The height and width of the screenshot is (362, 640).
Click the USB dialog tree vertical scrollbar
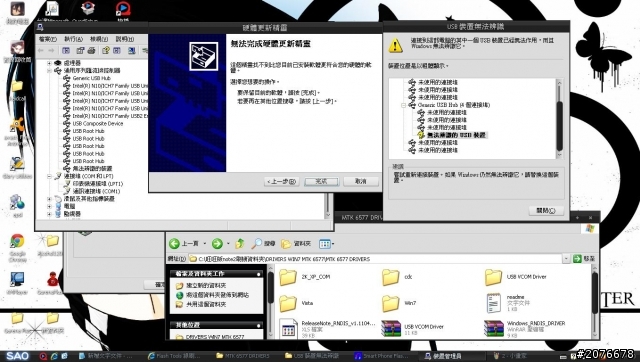(x=559, y=118)
